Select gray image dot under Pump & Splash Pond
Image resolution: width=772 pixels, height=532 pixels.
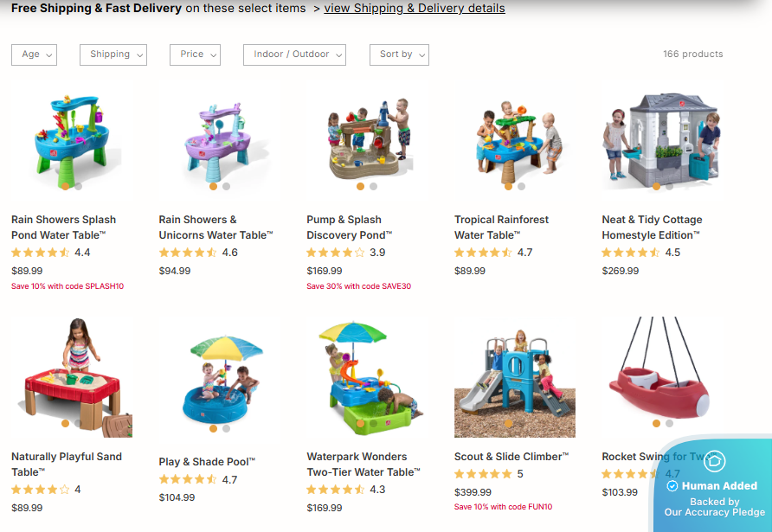(373, 187)
